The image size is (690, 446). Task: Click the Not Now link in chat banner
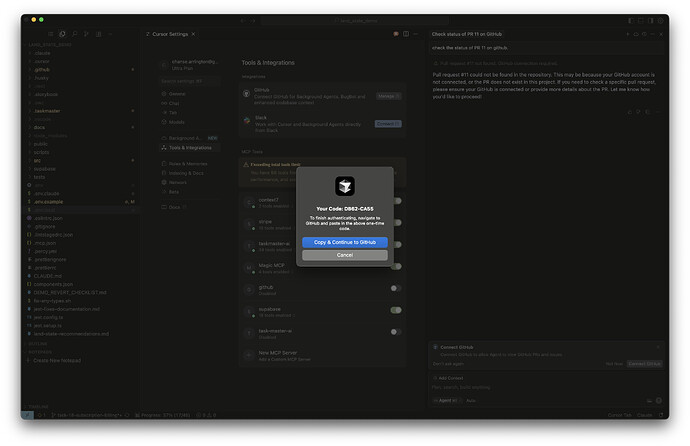[614, 364]
